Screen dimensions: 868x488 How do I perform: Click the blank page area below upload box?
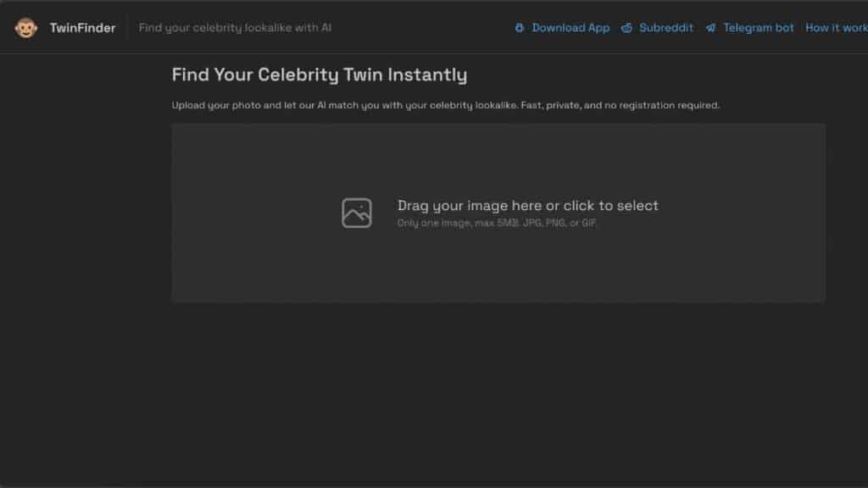498,390
